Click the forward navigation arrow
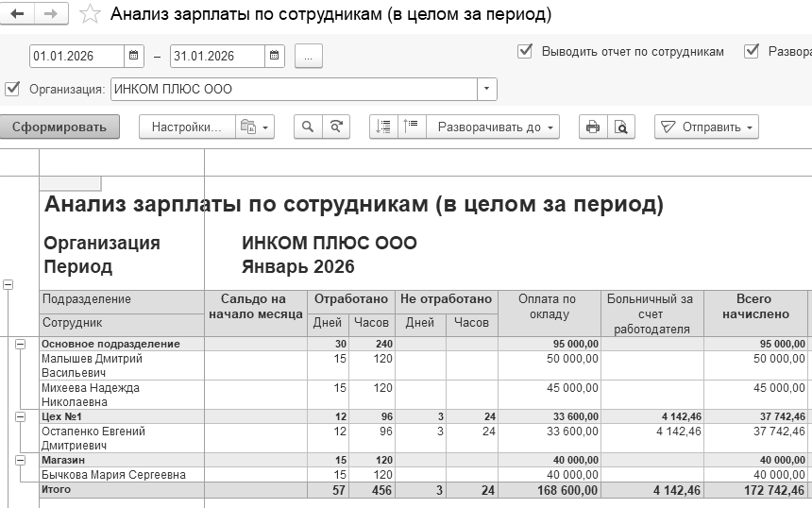 pos(51,14)
